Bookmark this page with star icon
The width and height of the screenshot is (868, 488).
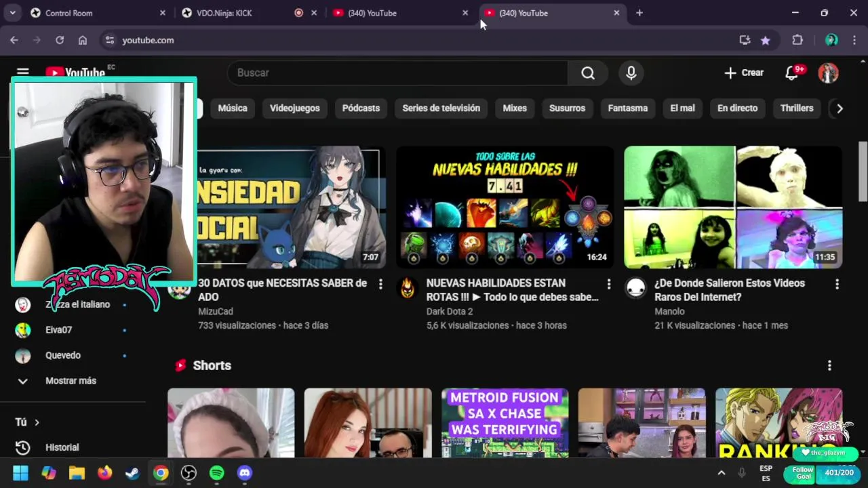point(766,40)
